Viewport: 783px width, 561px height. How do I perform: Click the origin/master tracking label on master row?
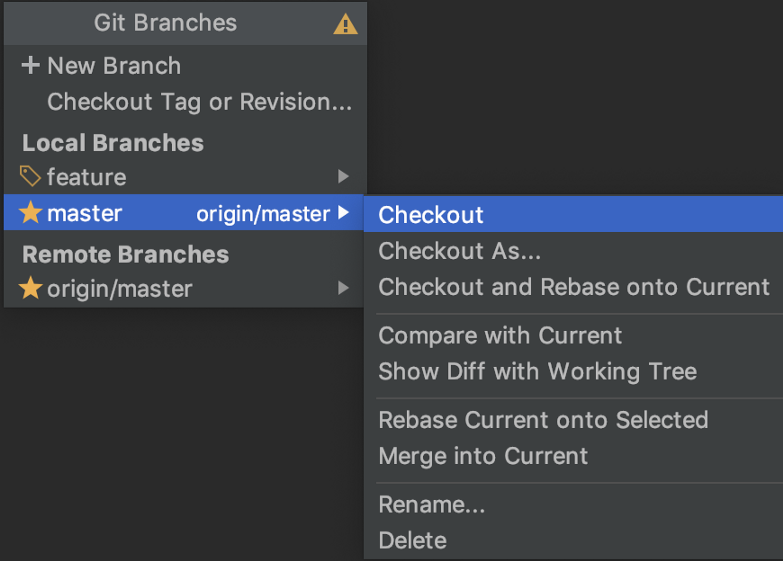coord(262,214)
